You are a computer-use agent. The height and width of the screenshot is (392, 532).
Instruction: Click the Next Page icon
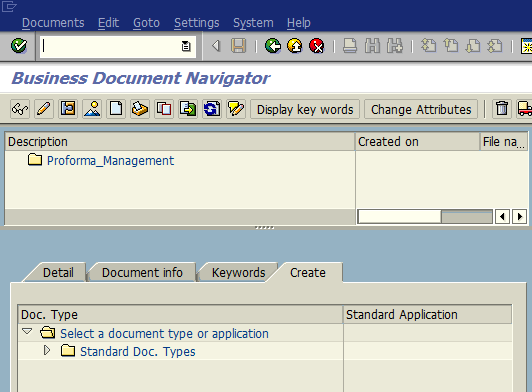click(473, 46)
